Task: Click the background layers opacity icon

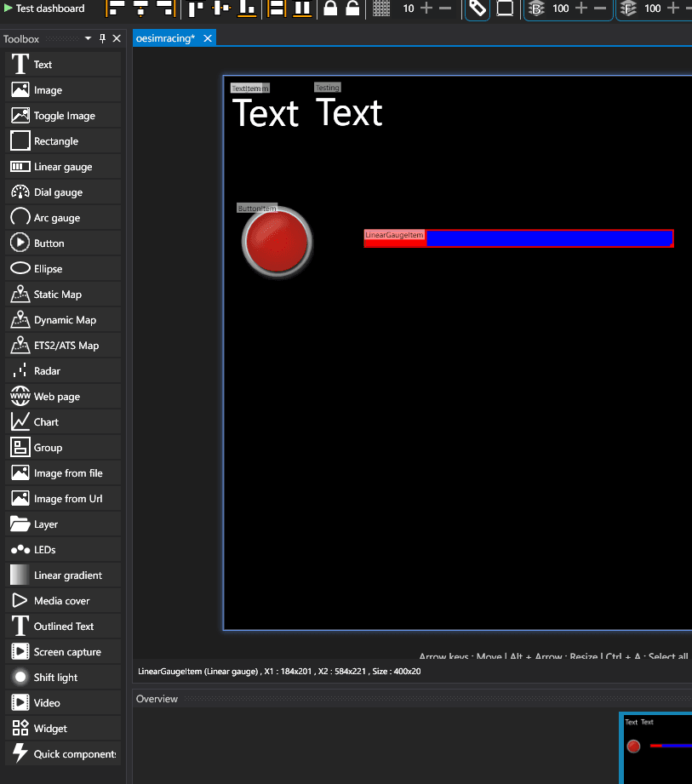Action: click(x=536, y=9)
